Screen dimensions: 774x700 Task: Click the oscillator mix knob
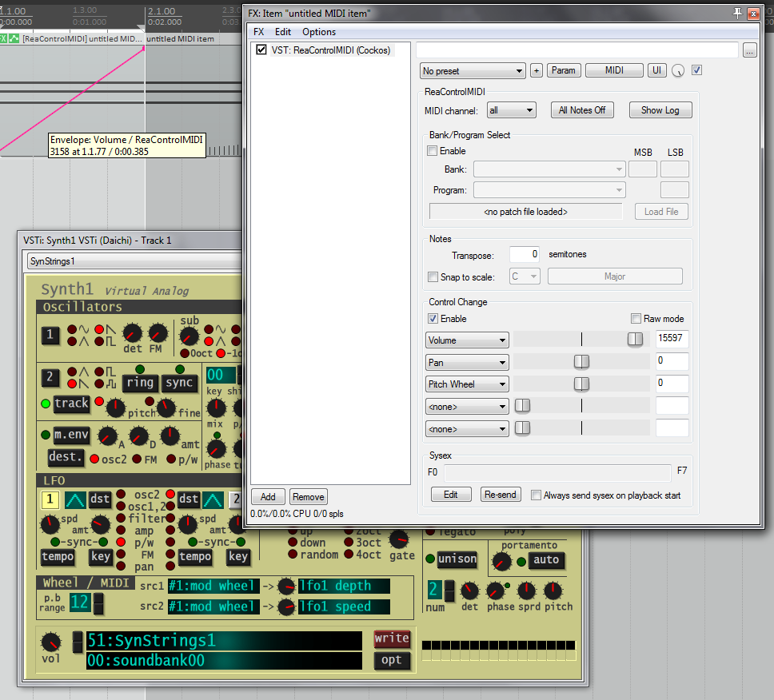[x=216, y=408]
